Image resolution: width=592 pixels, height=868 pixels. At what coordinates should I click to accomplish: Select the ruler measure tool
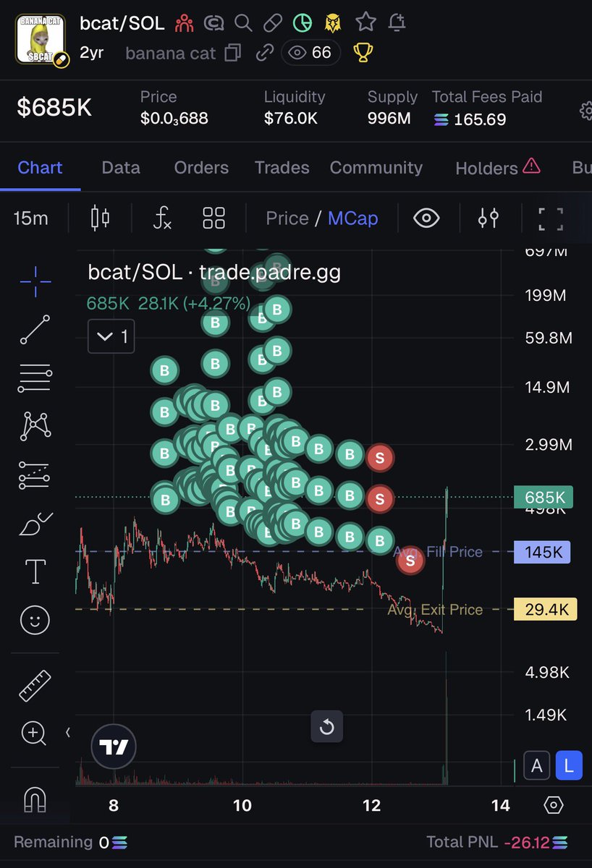(35, 686)
